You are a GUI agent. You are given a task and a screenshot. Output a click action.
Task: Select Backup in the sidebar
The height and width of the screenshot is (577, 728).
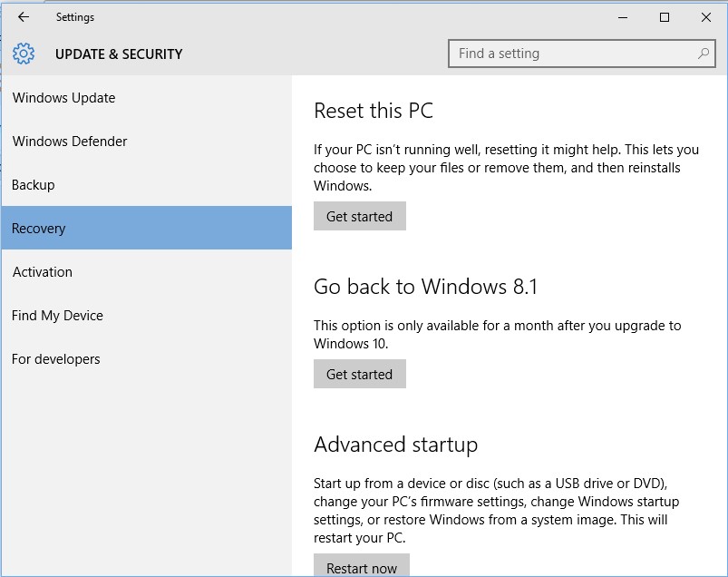pos(147,185)
